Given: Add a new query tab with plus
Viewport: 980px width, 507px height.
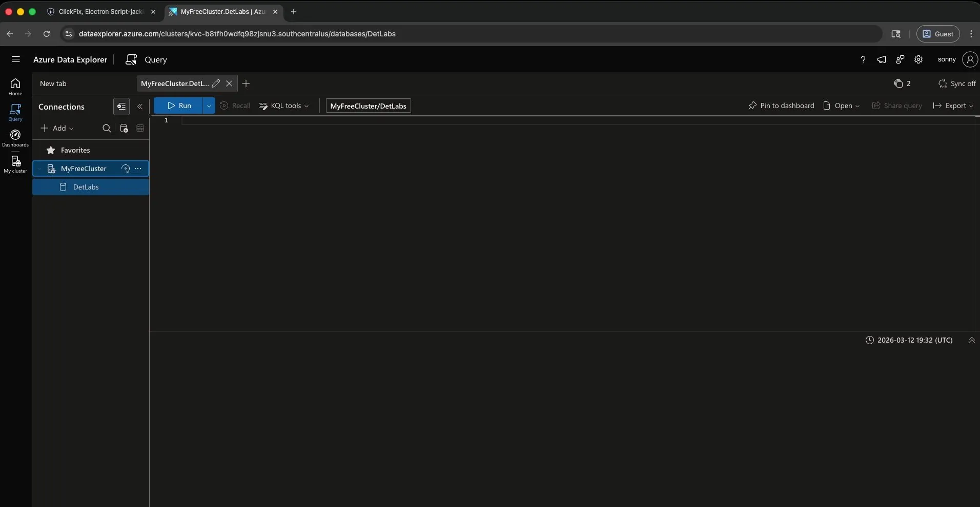Looking at the screenshot, I should [x=246, y=83].
